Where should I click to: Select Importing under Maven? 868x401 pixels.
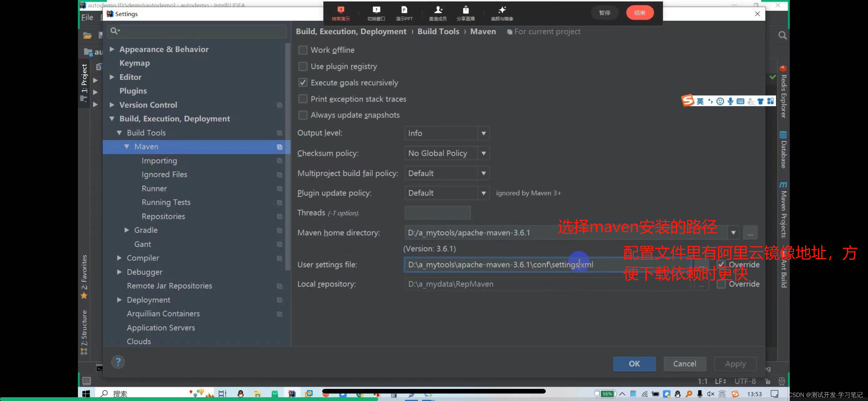(x=159, y=161)
